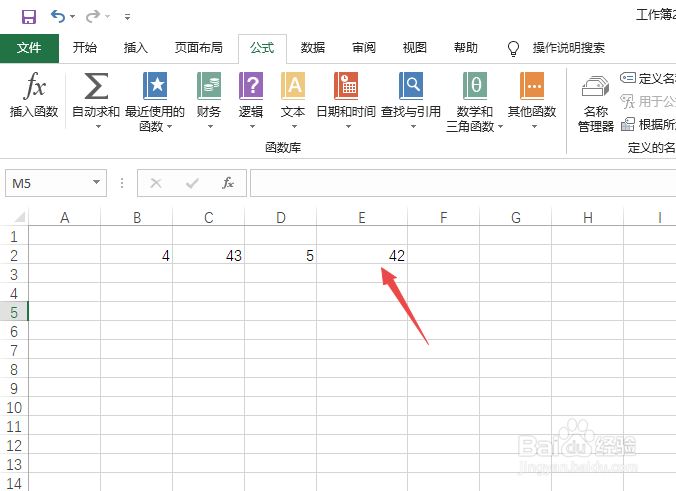Select column B header

(137, 217)
